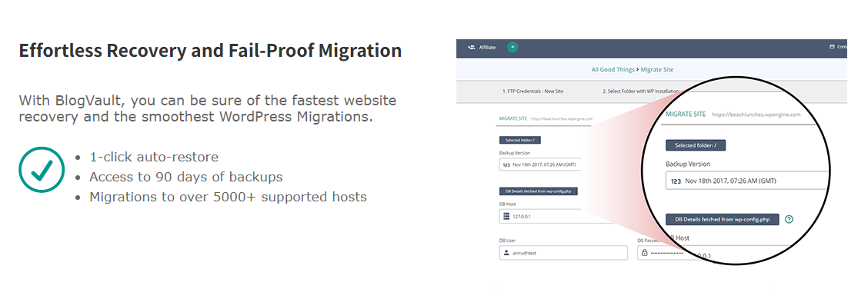Click 'Migrations to over 5000+ supported hosts' bullet

click(x=228, y=197)
